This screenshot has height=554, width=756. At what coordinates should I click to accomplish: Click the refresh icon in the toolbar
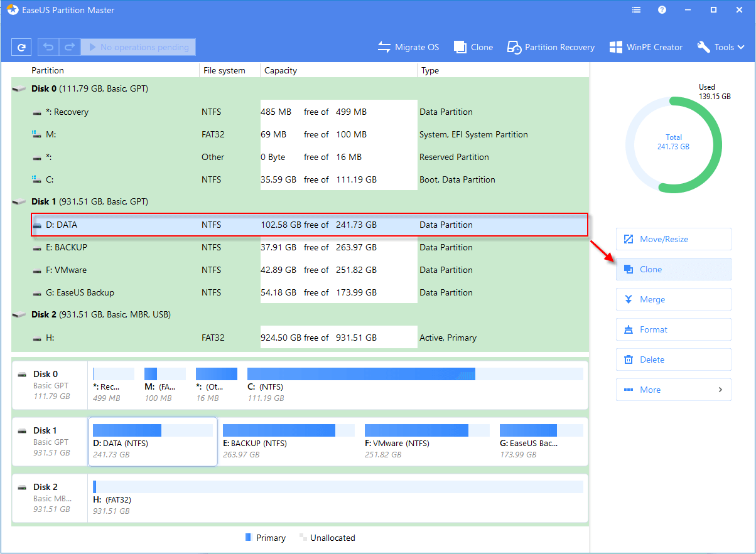click(x=21, y=47)
